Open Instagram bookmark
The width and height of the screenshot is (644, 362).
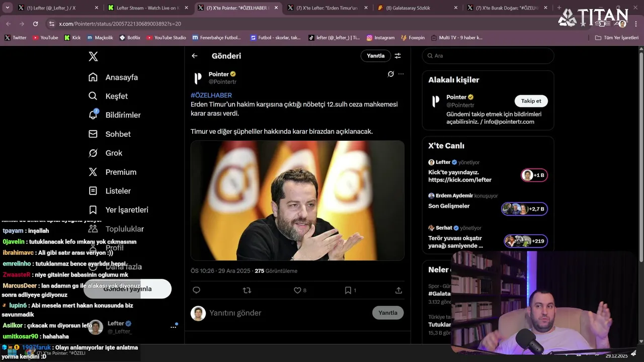point(380,38)
